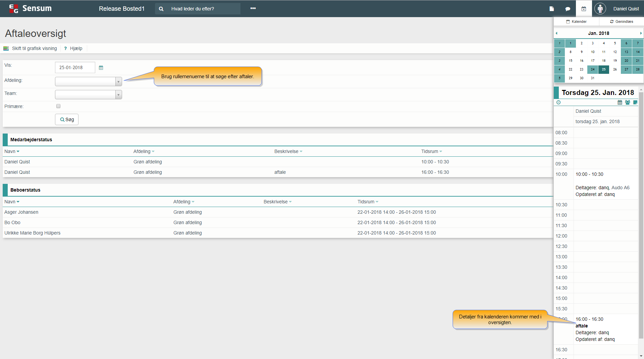Screen dimensions: 644x359
Task: Toggle the Primære checkbox
Action: [x=58, y=106]
